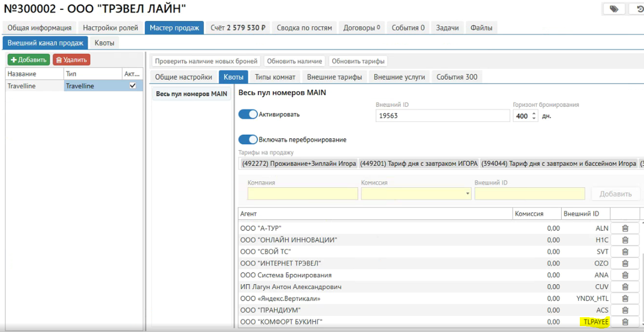The width and height of the screenshot is (644, 332).
Task: Delete ИП Лагун Антон Александрович entry
Action: pos(625,287)
